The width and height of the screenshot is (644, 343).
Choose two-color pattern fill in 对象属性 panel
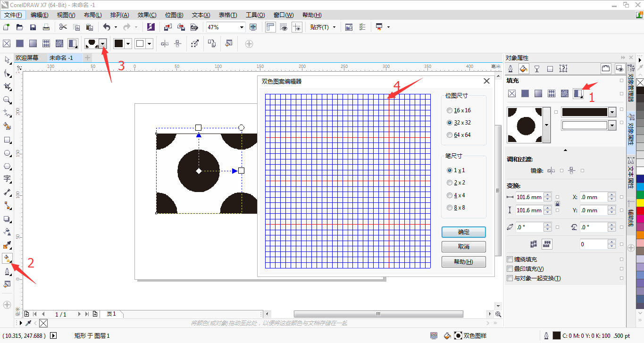pyautogui.click(x=577, y=93)
